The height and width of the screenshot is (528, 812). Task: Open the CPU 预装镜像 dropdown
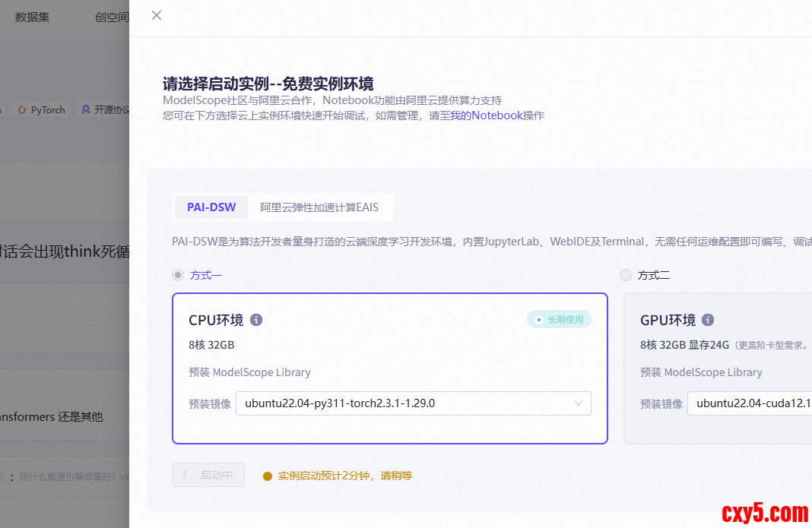tap(414, 403)
